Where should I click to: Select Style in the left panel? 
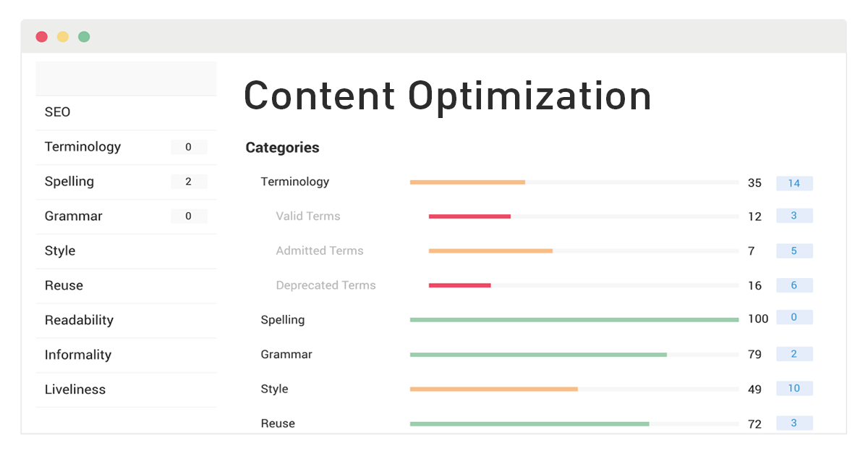[59, 251]
